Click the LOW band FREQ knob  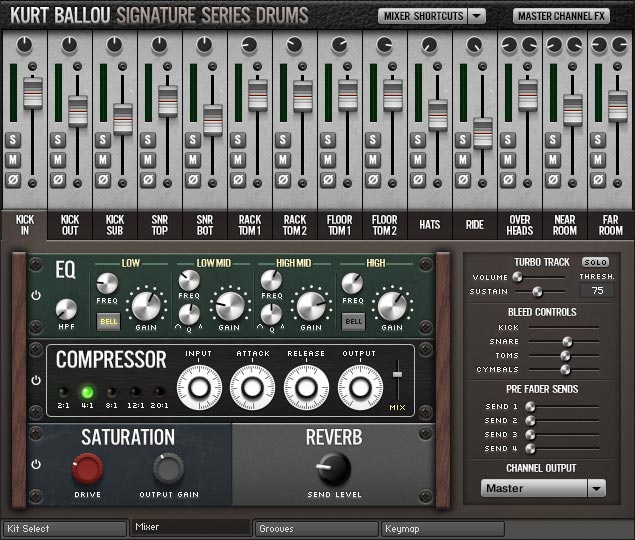coord(107,283)
